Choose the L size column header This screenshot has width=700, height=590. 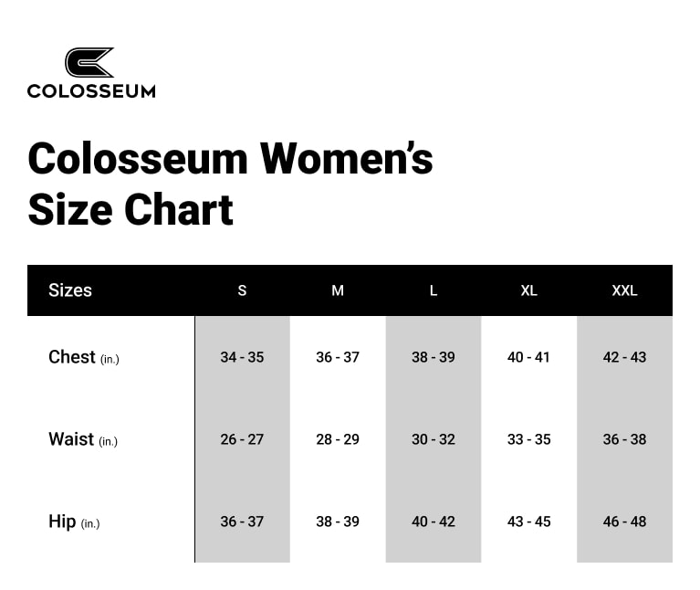coord(434,290)
